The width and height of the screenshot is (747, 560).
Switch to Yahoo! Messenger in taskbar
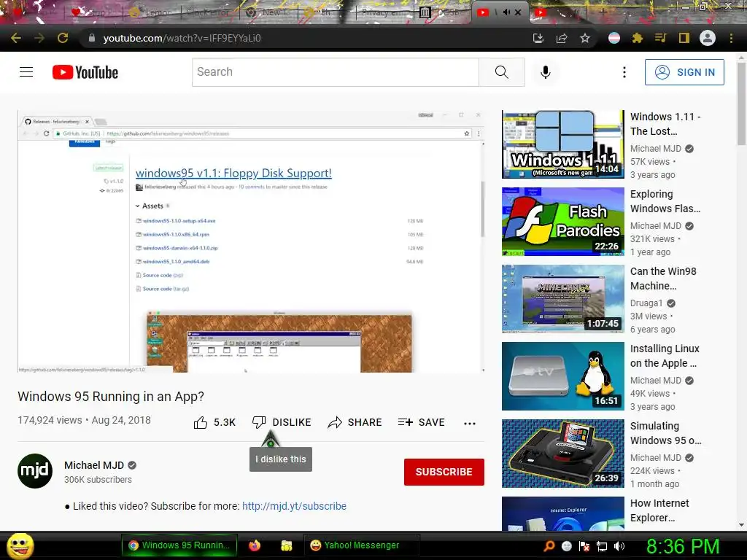[361, 545]
